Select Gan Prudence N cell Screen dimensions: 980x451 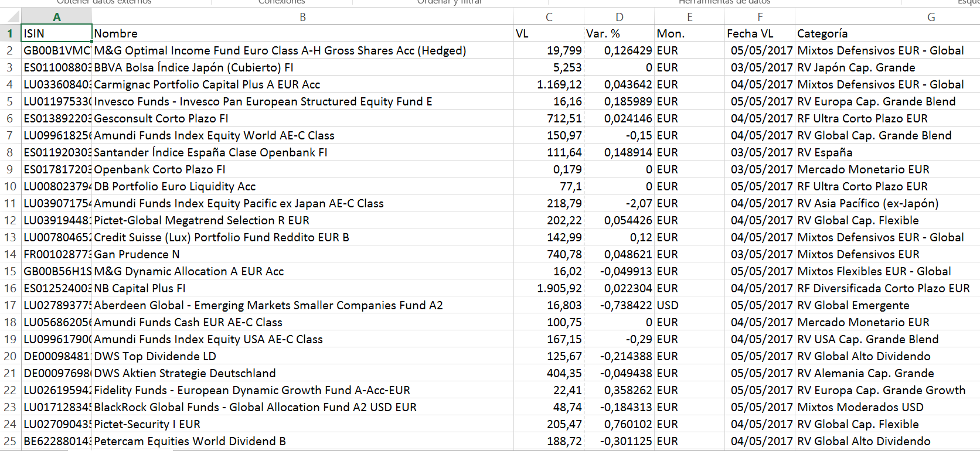(303, 254)
